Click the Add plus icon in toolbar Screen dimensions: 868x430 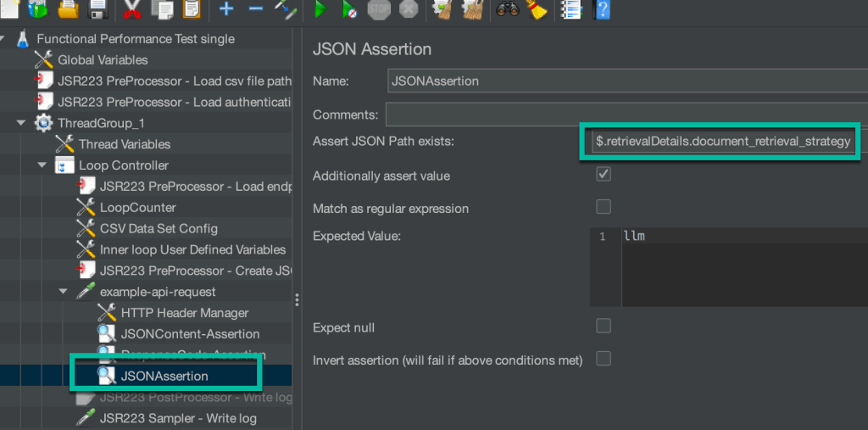(x=226, y=9)
